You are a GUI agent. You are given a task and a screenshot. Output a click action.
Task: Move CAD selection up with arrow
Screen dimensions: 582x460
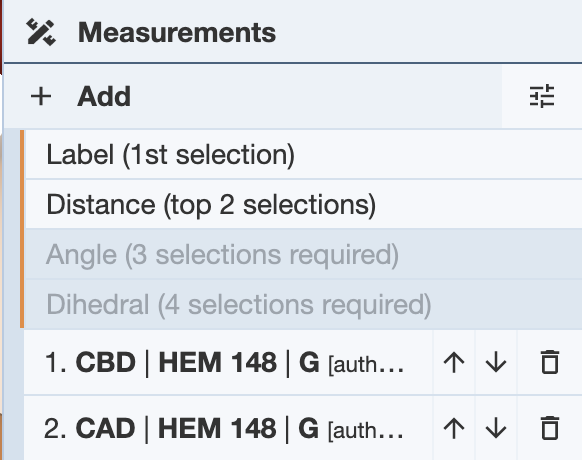[x=454, y=428]
